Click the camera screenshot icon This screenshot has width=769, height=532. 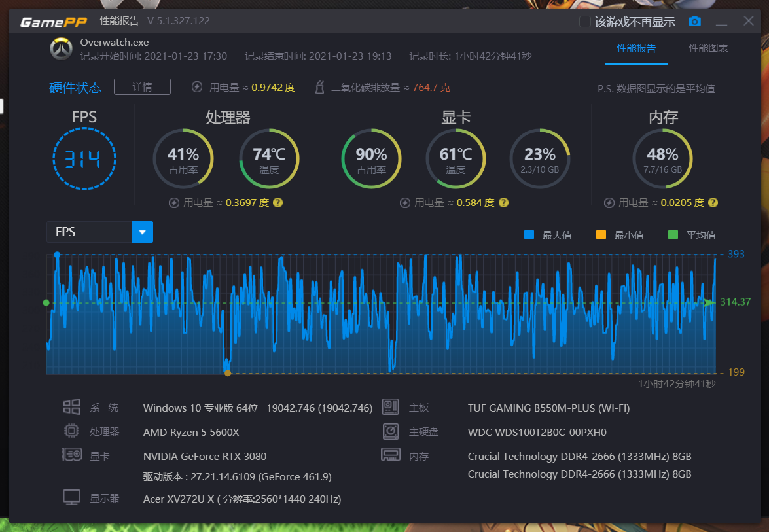[694, 22]
